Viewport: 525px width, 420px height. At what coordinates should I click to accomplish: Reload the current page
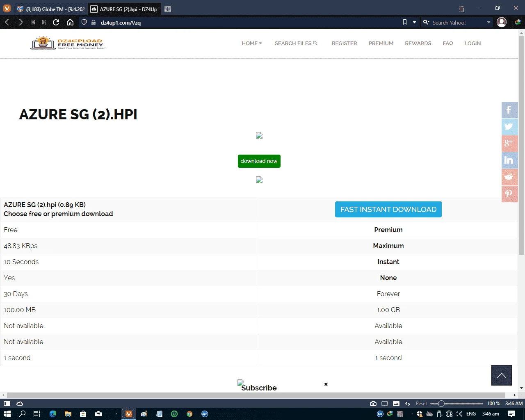click(x=56, y=22)
